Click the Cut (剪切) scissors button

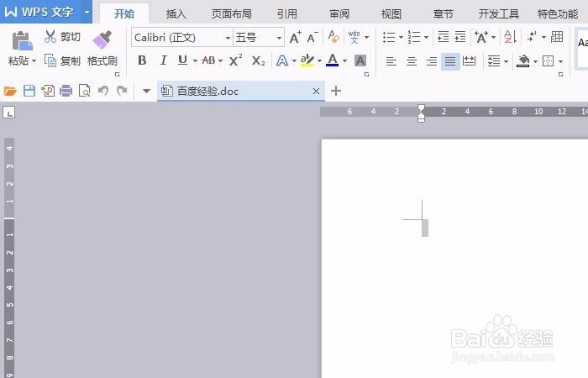[62, 36]
